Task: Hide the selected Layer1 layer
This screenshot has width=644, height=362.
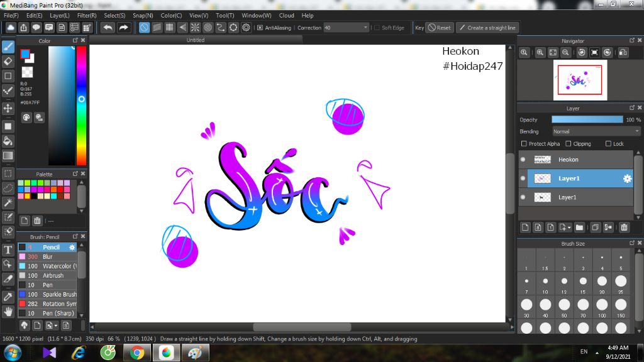Action: tap(523, 178)
